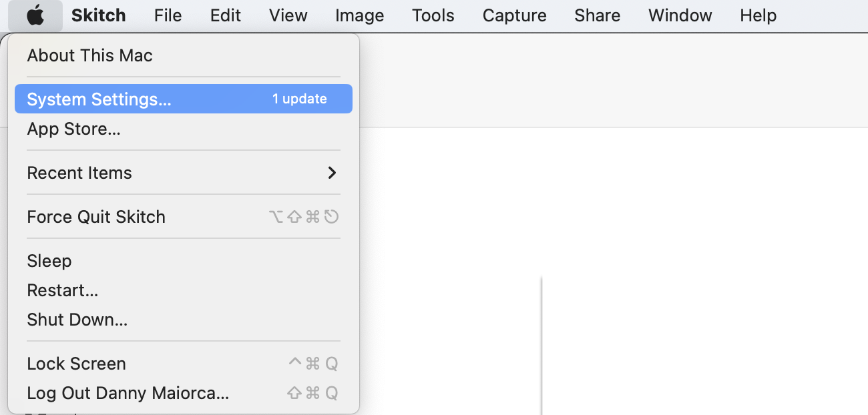Open the File menu
Image resolution: width=868 pixels, height=415 pixels.
(x=168, y=15)
